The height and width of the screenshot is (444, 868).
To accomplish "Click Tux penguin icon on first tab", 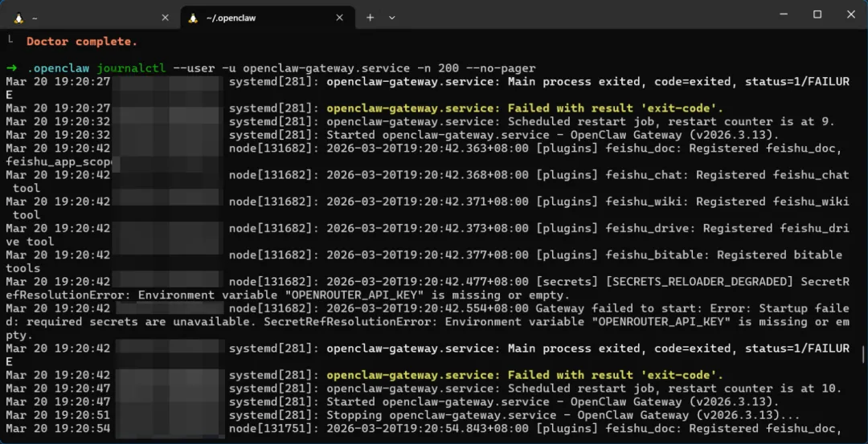I will 18,18.
